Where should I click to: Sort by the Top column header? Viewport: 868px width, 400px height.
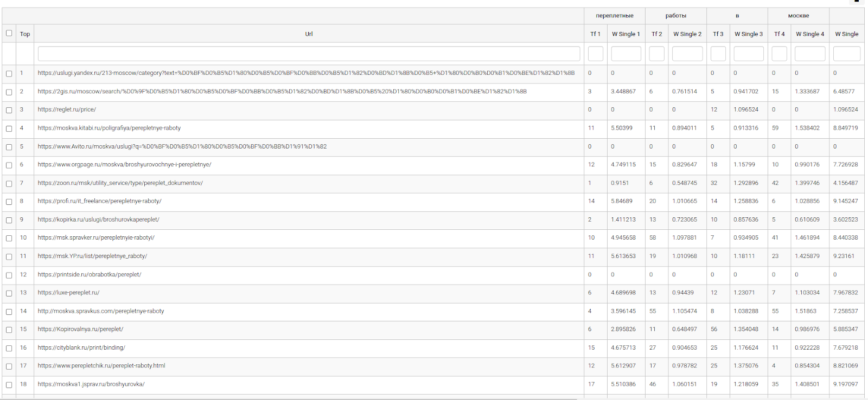coord(25,34)
